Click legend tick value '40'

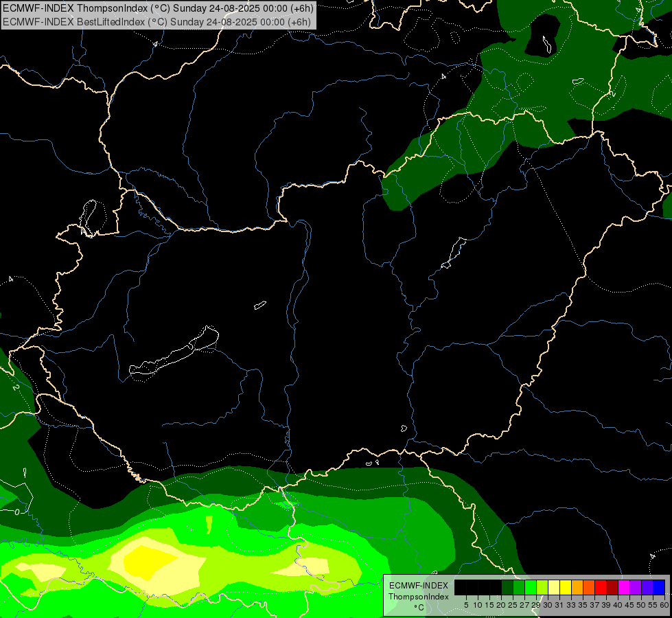click(617, 605)
